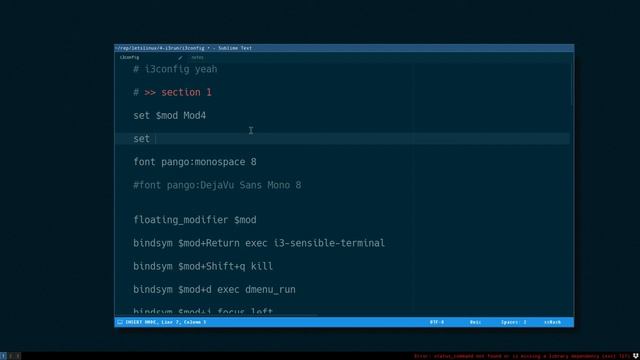
Task: Click the 'font pango:monospace 8' line
Action: pyautogui.click(x=195, y=162)
